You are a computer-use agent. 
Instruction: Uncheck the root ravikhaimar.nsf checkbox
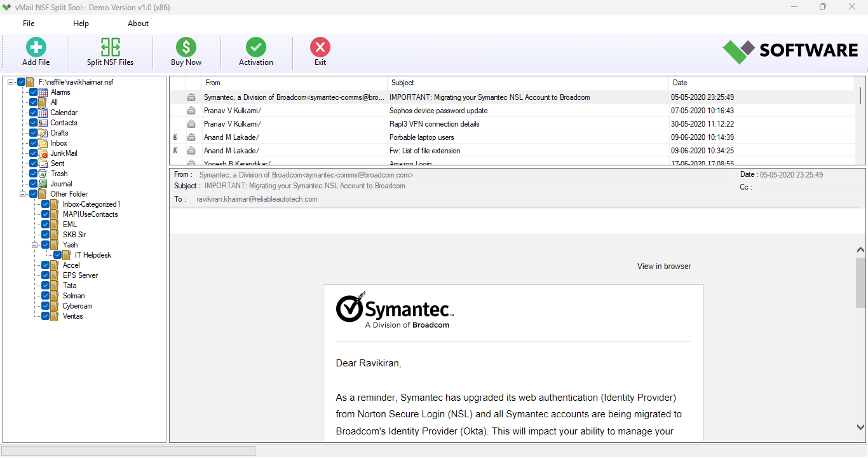tap(22, 82)
